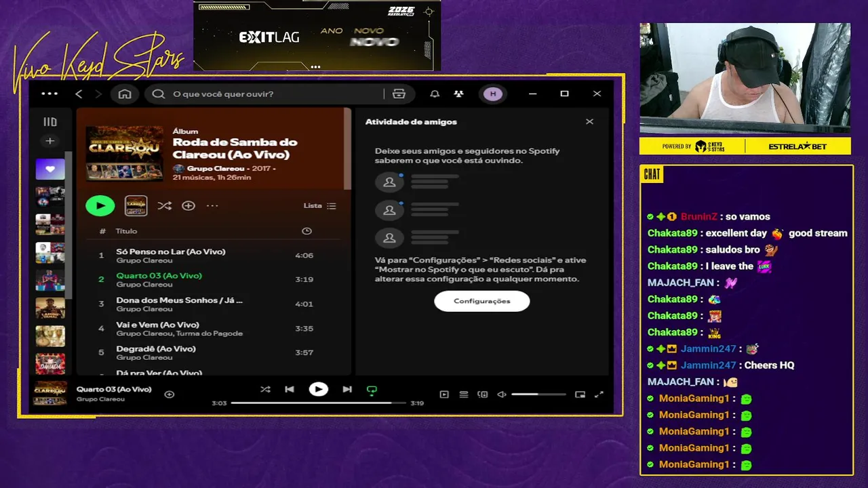The width and height of the screenshot is (868, 488).
Task: Click the white play button in player bar
Action: tap(318, 389)
